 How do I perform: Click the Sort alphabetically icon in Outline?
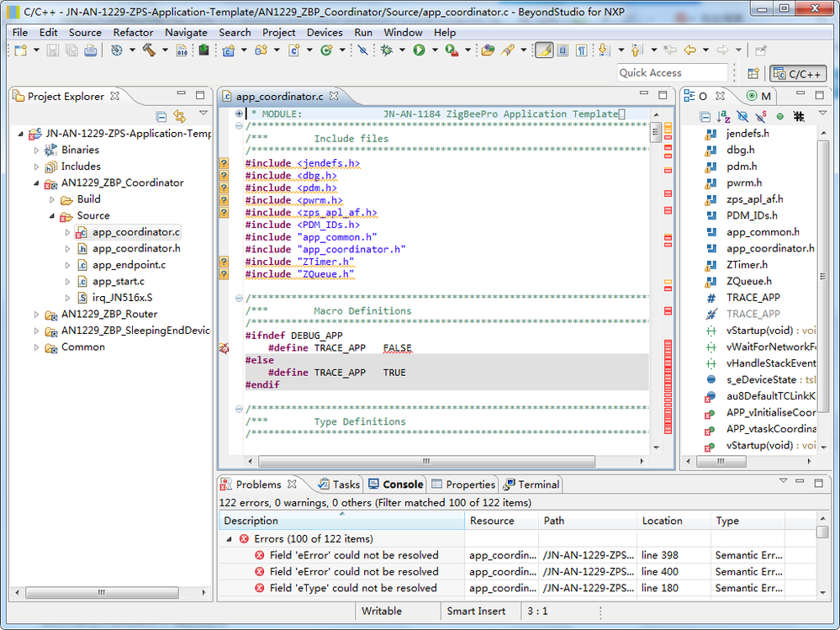(724, 116)
